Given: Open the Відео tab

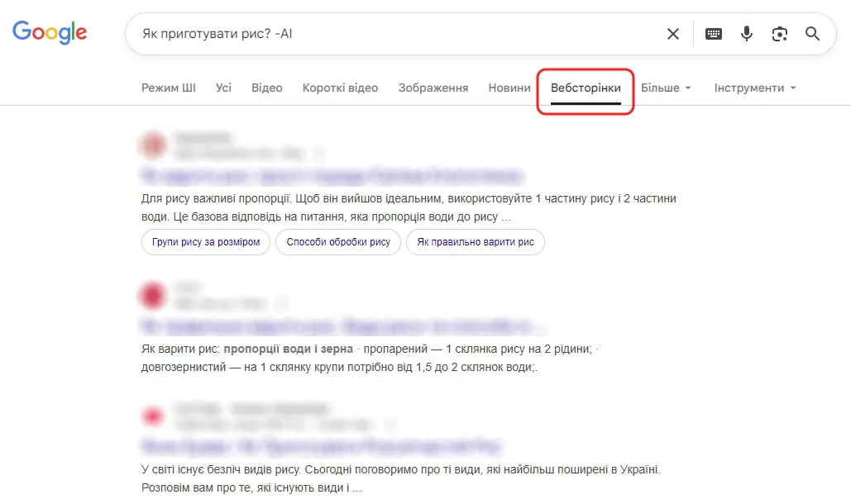Looking at the screenshot, I should (x=266, y=88).
